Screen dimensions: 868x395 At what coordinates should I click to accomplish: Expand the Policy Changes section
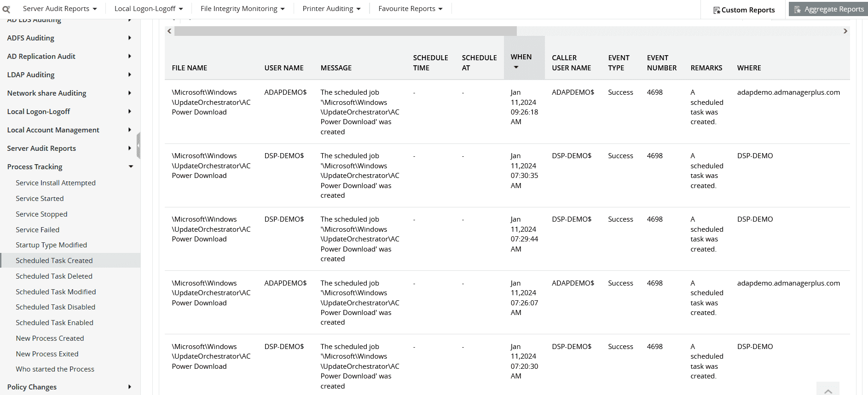129,387
